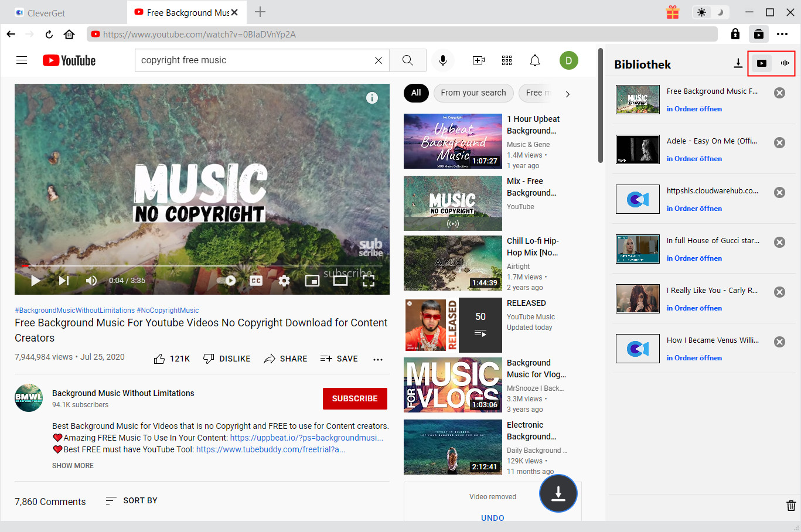Expand description with SHOW MORE
The width and height of the screenshot is (801, 532).
point(73,466)
